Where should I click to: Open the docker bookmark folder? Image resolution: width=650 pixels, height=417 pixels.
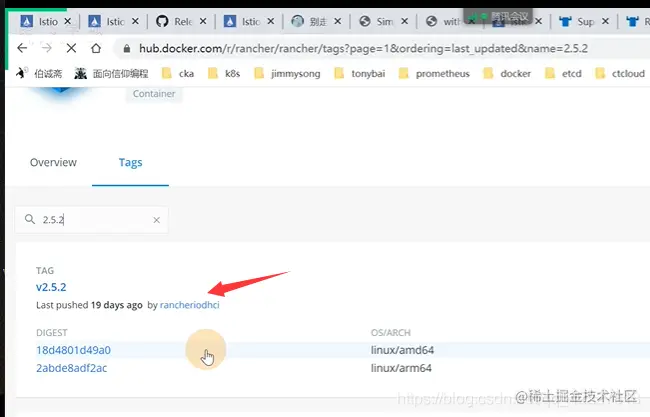tap(507, 73)
